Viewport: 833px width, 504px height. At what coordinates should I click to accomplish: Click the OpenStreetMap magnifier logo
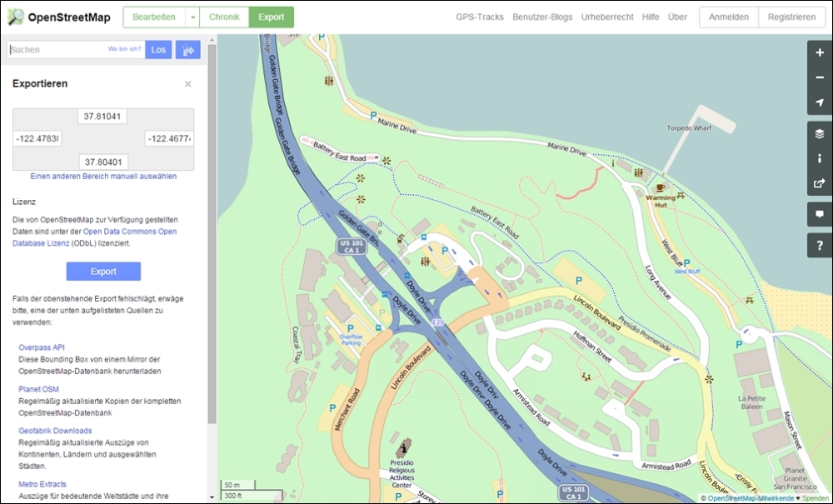tap(15, 17)
